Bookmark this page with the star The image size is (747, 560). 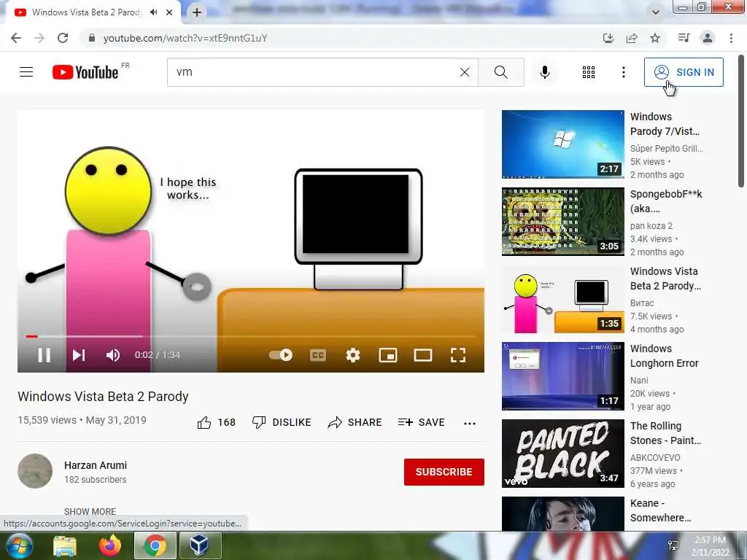click(x=655, y=38)
